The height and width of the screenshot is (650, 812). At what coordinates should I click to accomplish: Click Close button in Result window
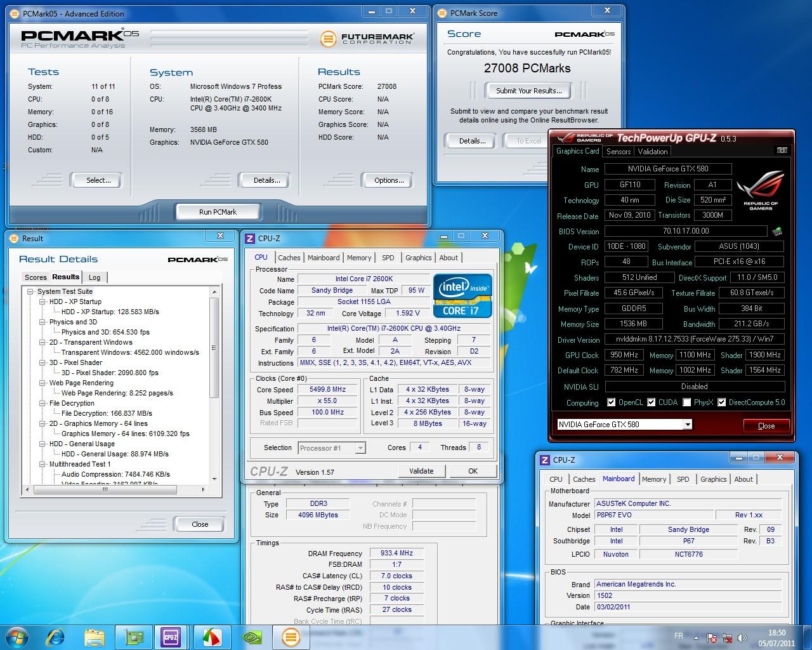200,524
